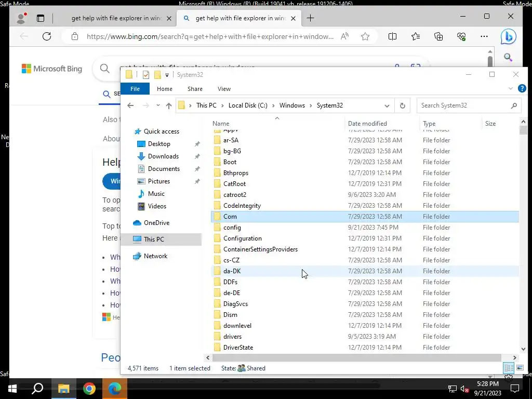Viewport: 532px width, 399px height.
Task: Open Action Center notifications icon
Action: pos(515,389)
